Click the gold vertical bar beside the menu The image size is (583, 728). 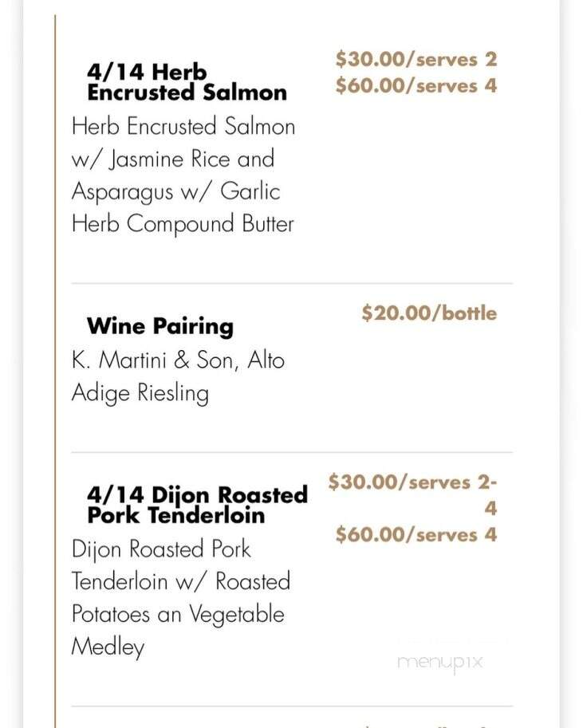pyautogui.click(x=55, y=372)
